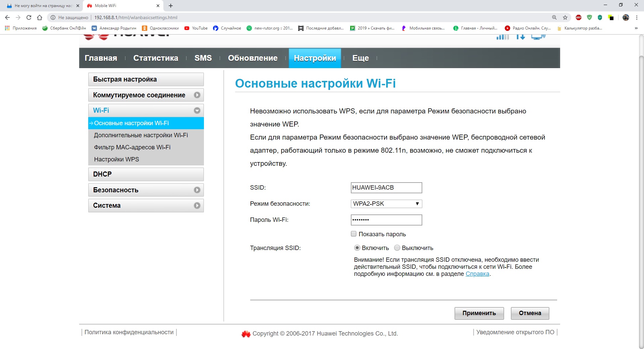
Task: Open '2019 » Скачать фи...' bookmark
Action: point(372,28)
